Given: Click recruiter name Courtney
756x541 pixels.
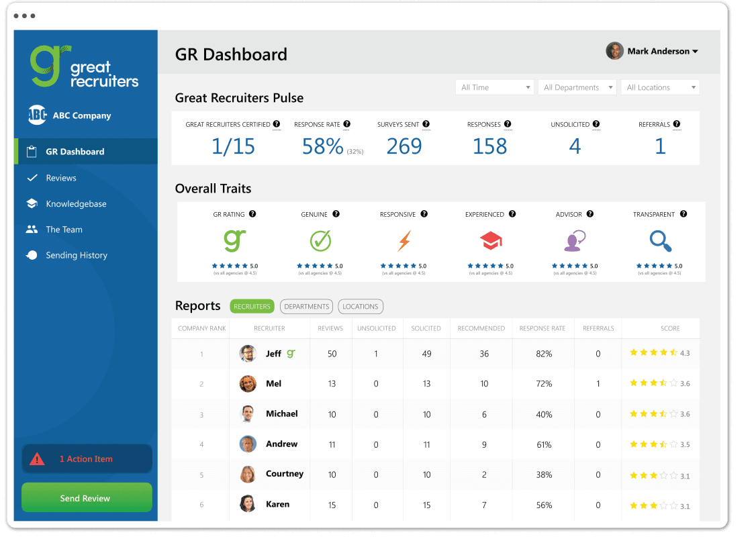Looking at the screenshot, I should click(x=285, y=474).
